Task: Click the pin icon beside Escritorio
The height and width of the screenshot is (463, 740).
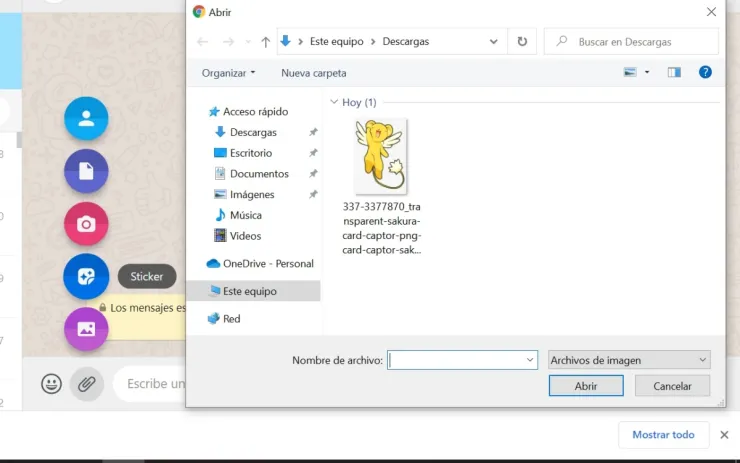Action: (x=313, y=153)
